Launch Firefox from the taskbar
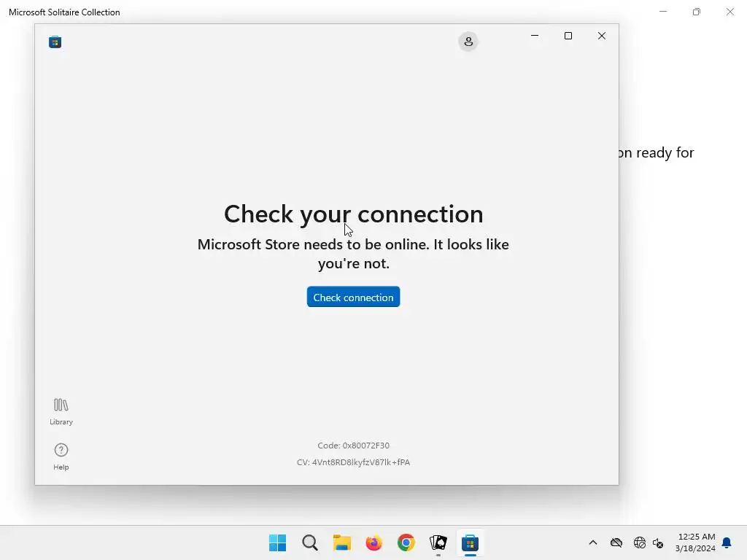 coord(374,542)
